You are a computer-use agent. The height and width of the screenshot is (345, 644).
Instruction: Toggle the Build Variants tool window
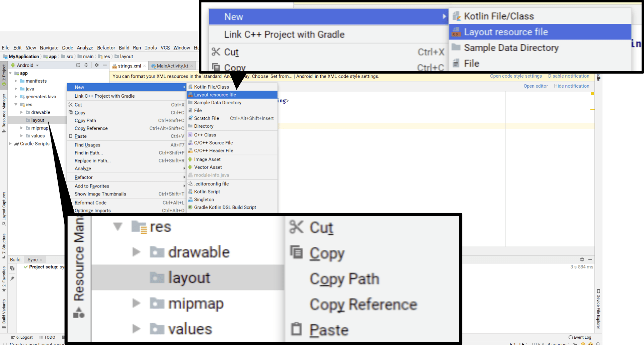[4, 314]
